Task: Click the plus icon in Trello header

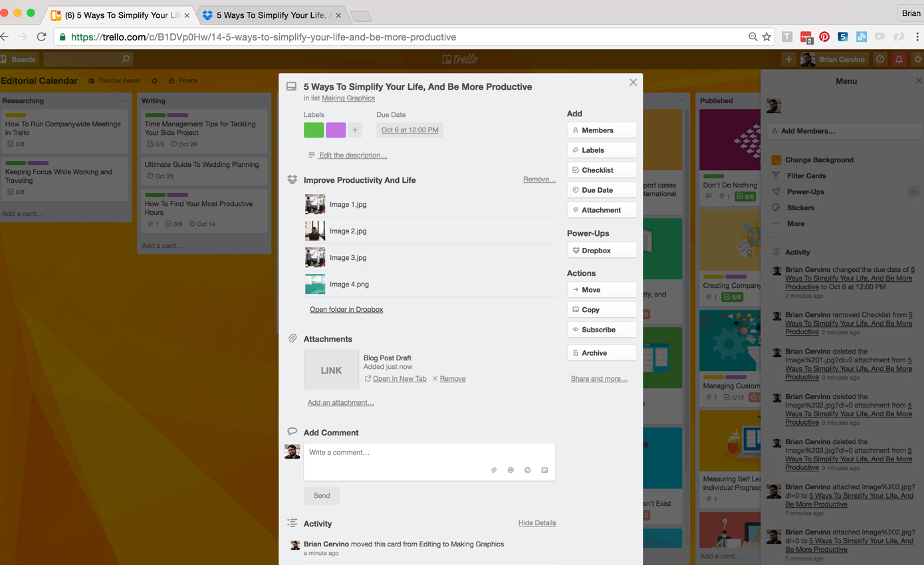Action: click(x=788, y=59)
